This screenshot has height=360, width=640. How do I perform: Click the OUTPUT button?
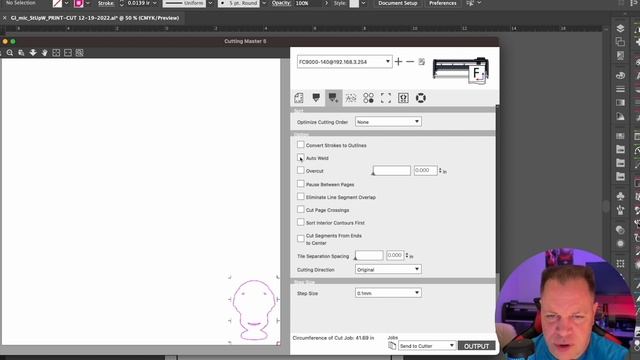point(476,346)
